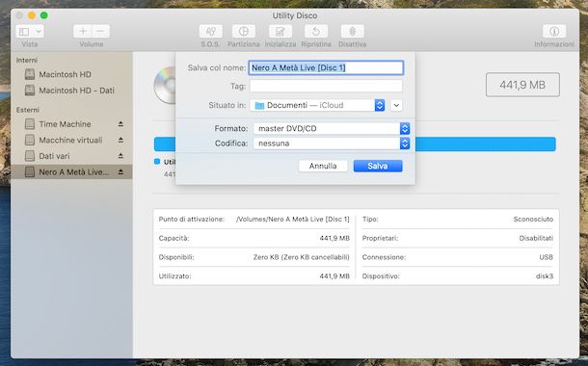The image size is (588, 366).
Task: Eject the Time Machine disk
Action: pyautogui.click(x=120, y=123)
